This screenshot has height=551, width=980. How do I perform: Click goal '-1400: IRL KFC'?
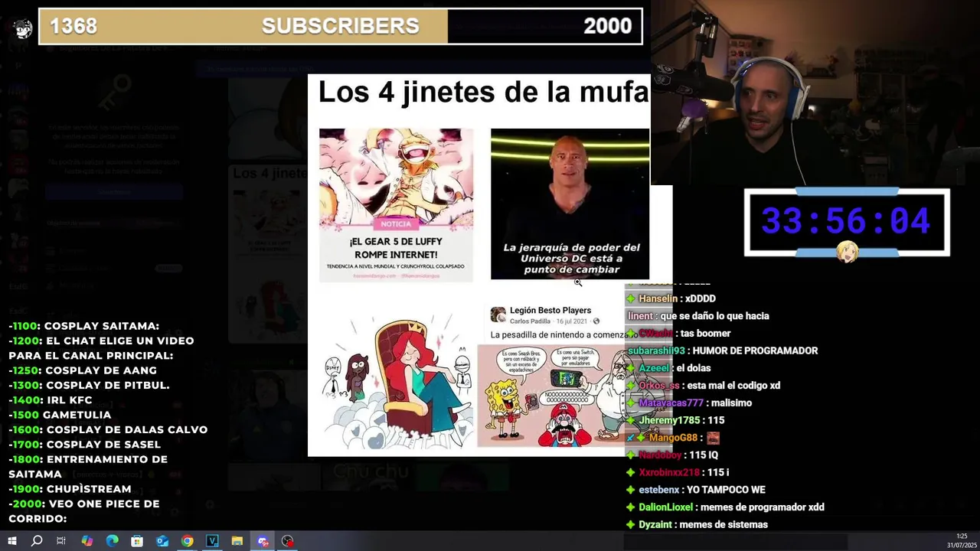pyautogui.click(x=51, y=400)
